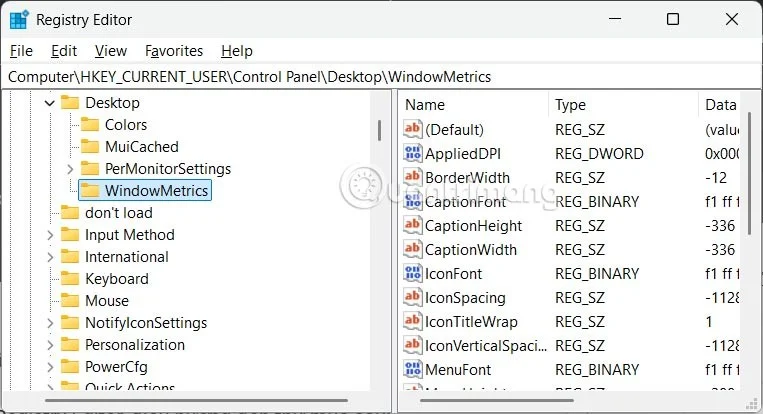This screenshot has width=763, height=414.
Task: Click the CaptionWidth string value icon
Action: pyautogui.click(x=413, y=249)
